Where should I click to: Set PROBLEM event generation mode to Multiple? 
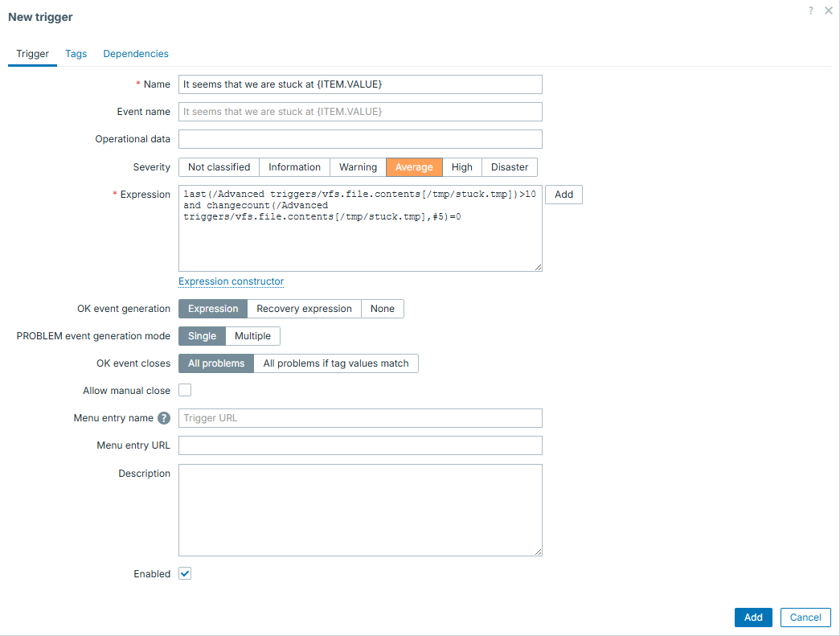click(x=252, y=336)
